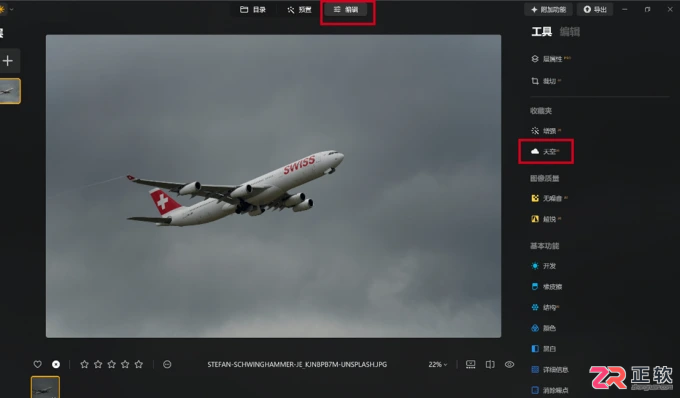Click the circular minus icon after stars
Image resolution: width=680 pixels, height=398 pixels.
[x=167, y=364]
